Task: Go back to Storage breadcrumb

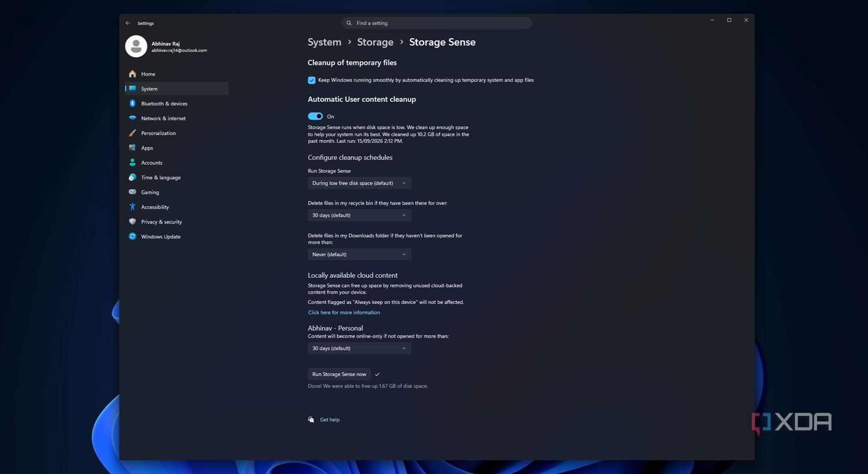Action: pyautogui.click(x=375, y=42)
